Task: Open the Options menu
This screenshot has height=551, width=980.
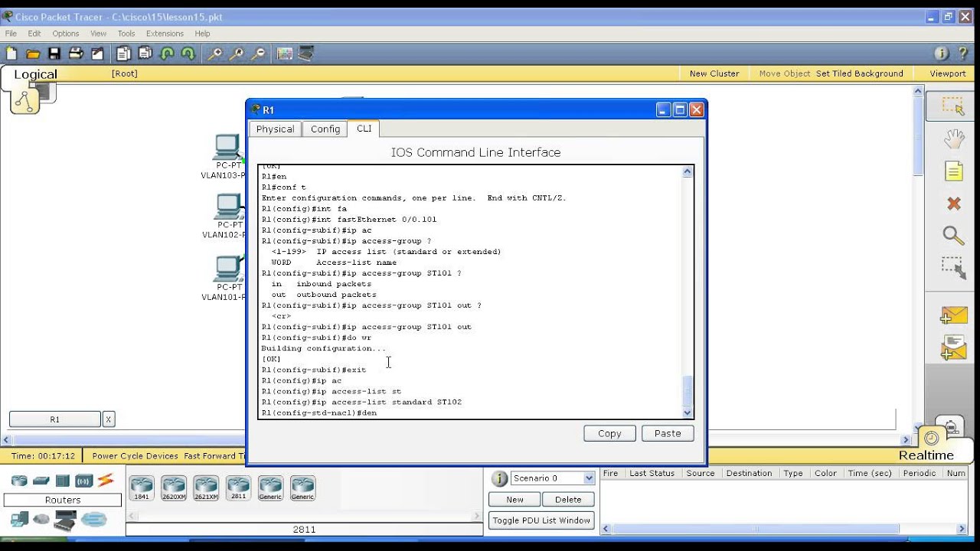Action: tap(66, 34)
